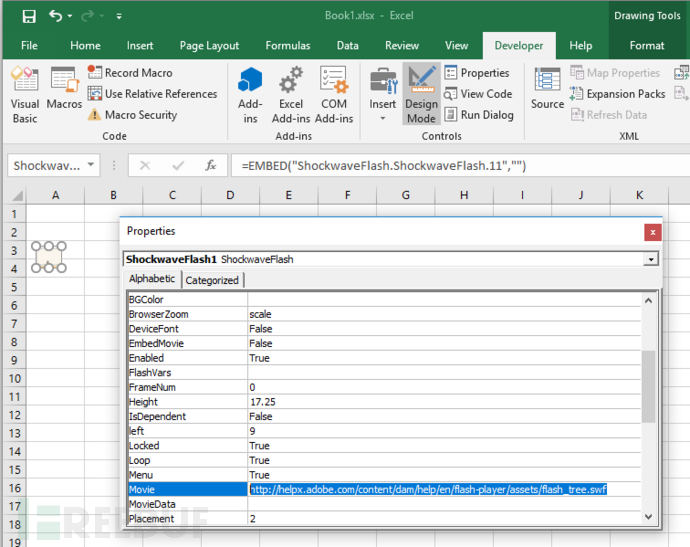The width and height of the screenshot is (690, 547).
Task: Click the Save icon in title bar
Action: click(x=28, y=17)
